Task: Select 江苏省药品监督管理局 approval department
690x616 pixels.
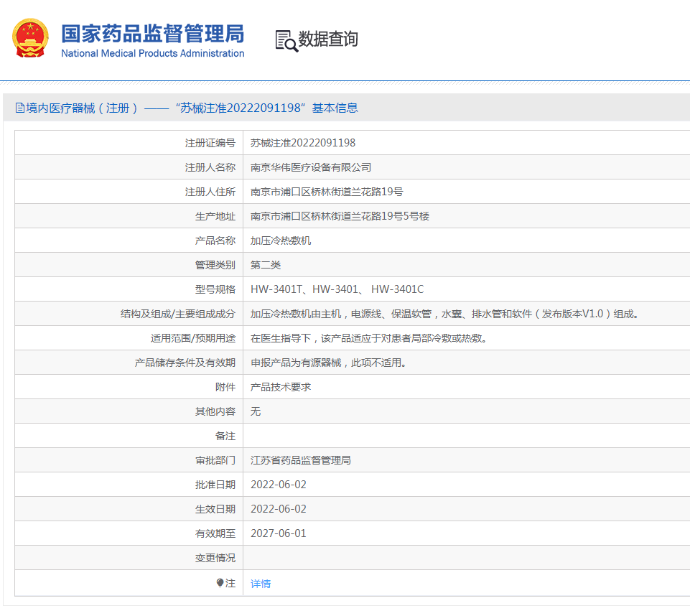Action: pos(301,460)
